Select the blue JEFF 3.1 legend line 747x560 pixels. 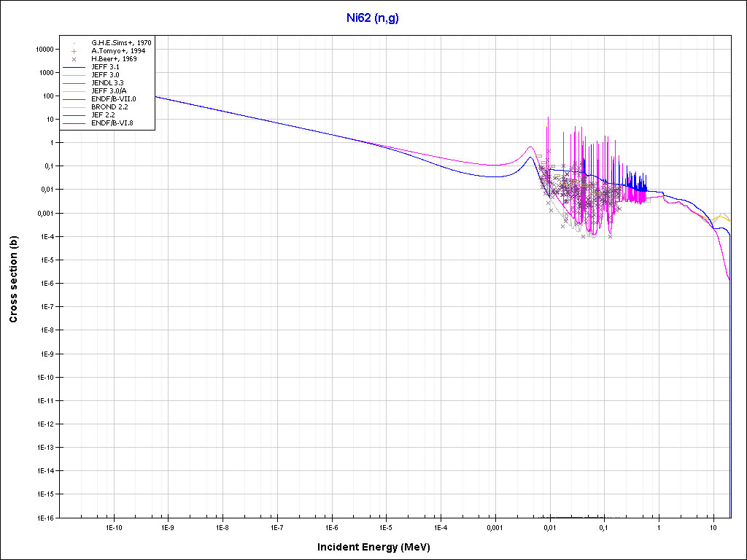tap(74, 67)
